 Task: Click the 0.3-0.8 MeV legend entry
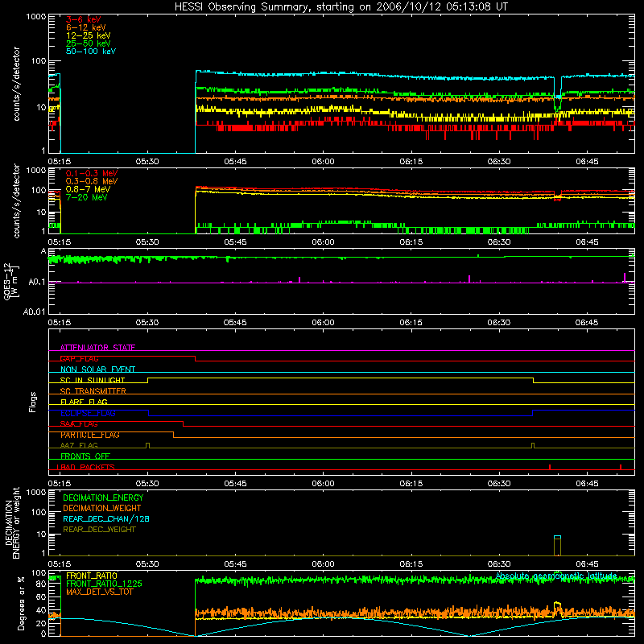coord(92,181)
